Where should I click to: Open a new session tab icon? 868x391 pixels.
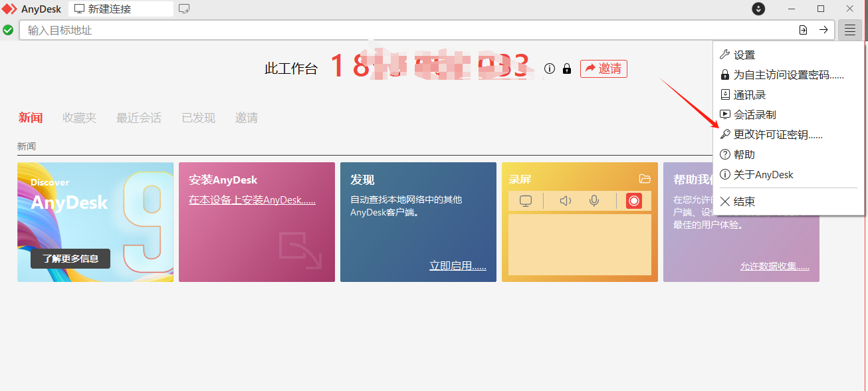point(184,9)
